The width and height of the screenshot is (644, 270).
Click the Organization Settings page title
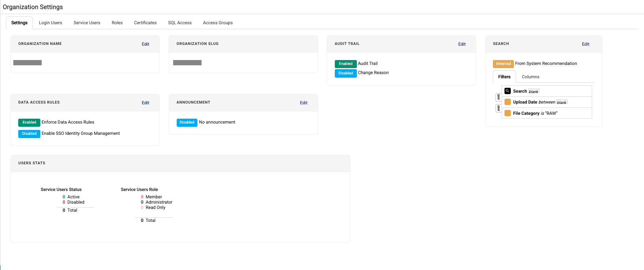[33, 7]
